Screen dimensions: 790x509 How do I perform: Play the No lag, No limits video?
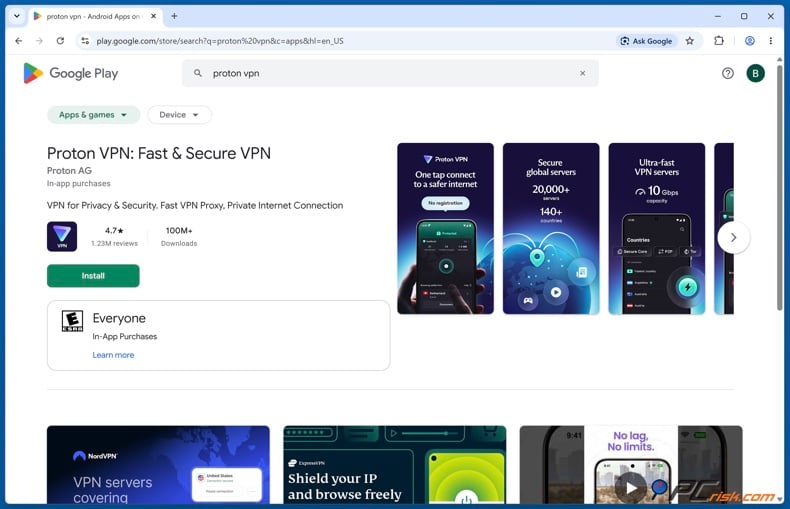631,487
